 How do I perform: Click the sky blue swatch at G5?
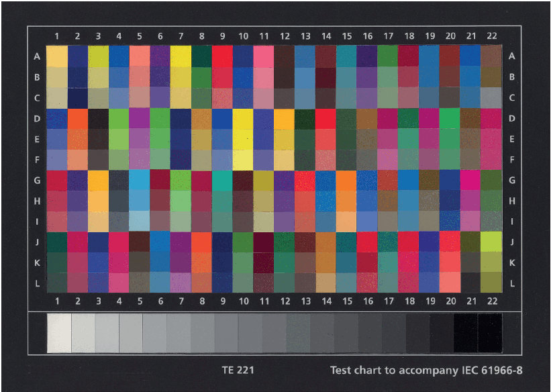tap(140, 180)
